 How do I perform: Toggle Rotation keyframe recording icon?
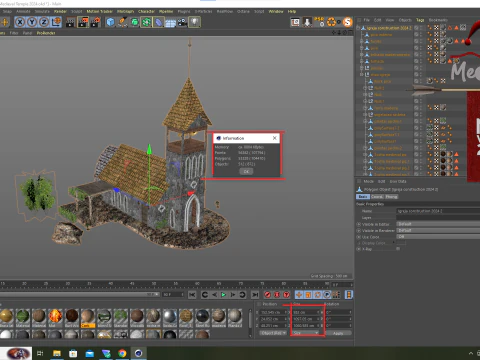click(318, 295)
